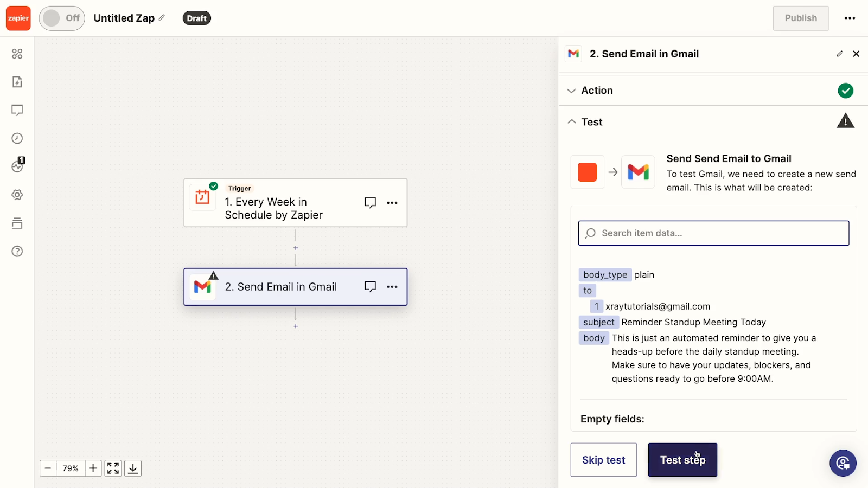Select the Send Email in Gmail step
Image resolution: width=868 pixels, height=488 pixels.
click(295, 287)
